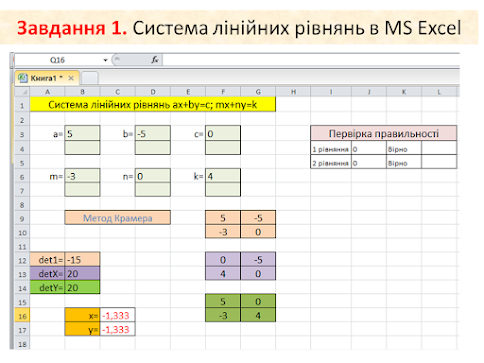484x363 pixels.
Task: Select the Книга1 document tab
Action: pyautogui.click(x=47, y=78)
